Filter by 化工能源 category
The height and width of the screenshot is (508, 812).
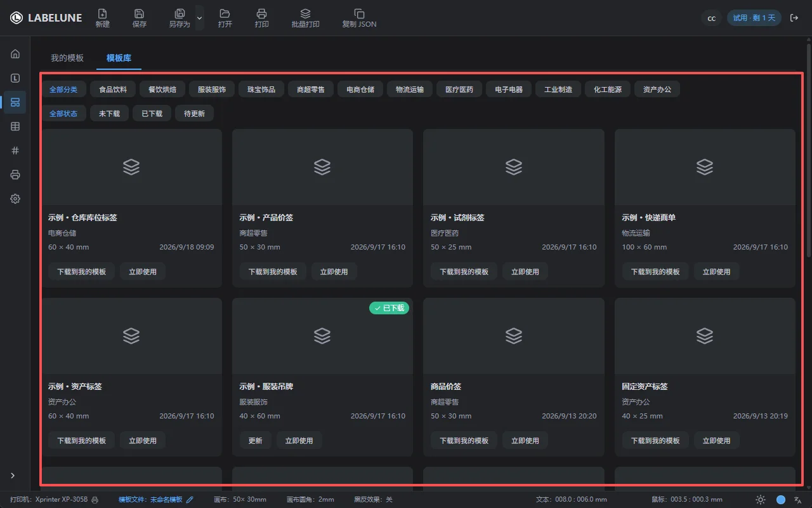608,90
